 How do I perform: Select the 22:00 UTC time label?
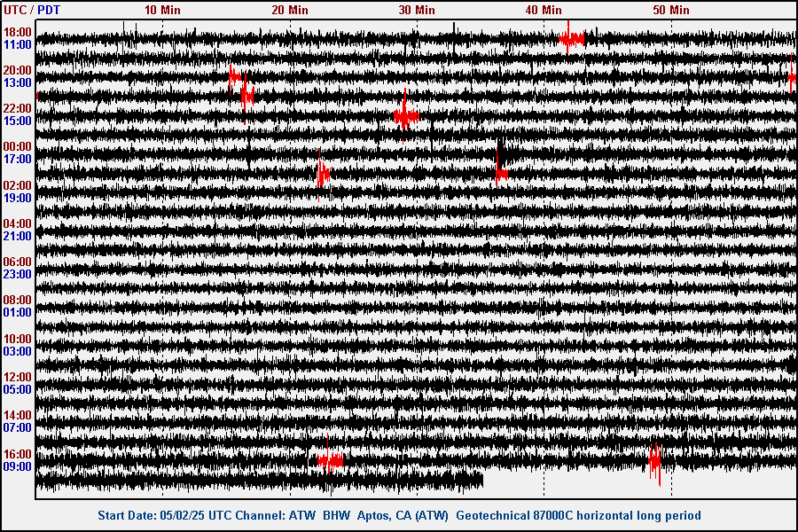(18, 108)
